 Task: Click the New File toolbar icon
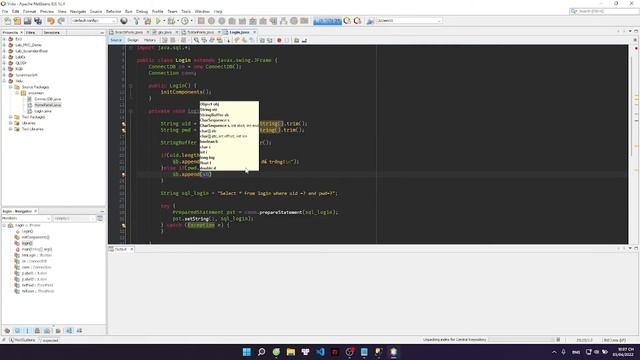point(7,21)
